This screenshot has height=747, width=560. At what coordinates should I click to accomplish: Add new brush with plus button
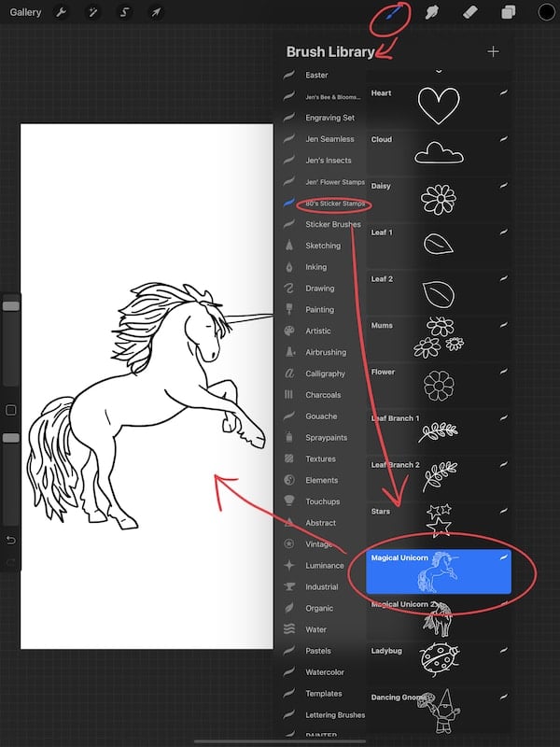(494, 51)
